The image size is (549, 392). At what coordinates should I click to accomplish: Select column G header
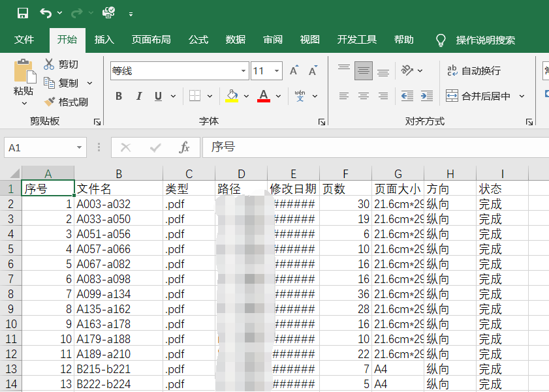[x=398, y=173]
